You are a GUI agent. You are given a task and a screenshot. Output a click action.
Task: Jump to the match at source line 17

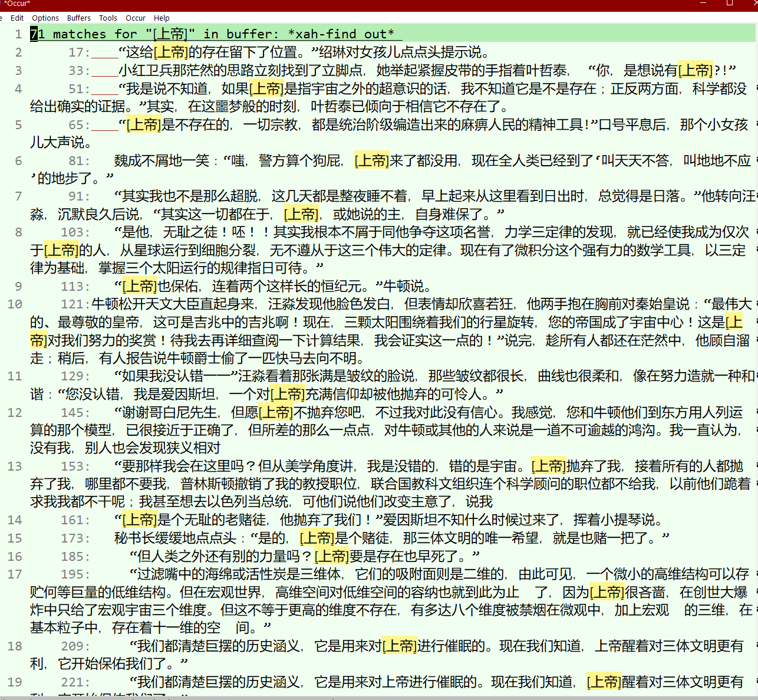point(79,52)
